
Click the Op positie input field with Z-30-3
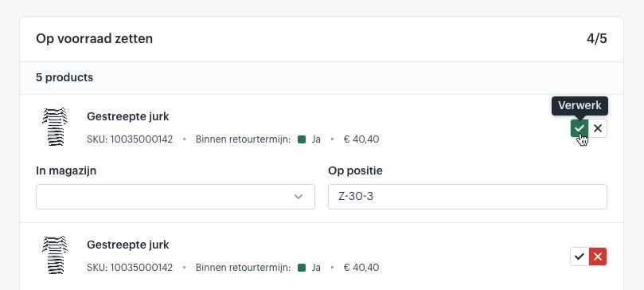click(467, 197)
